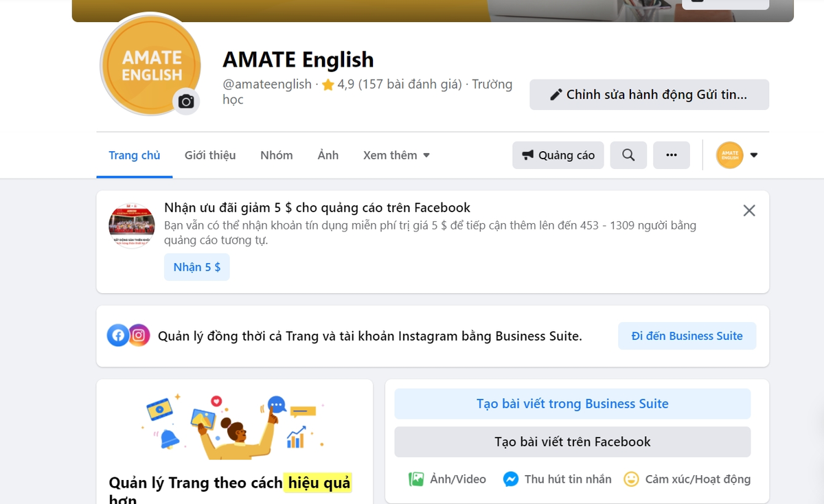The image size is (824, 504).
Task: Click the Nhận 5 $ button
Action: (x=197, y=267)
